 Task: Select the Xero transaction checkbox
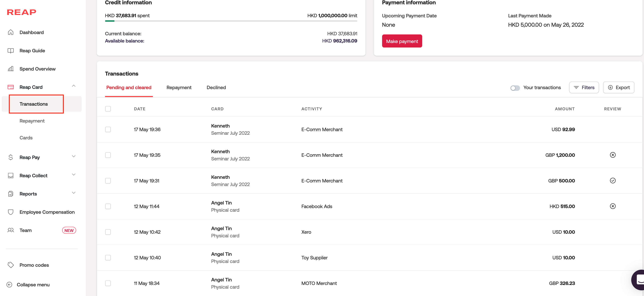coord(108,232)
